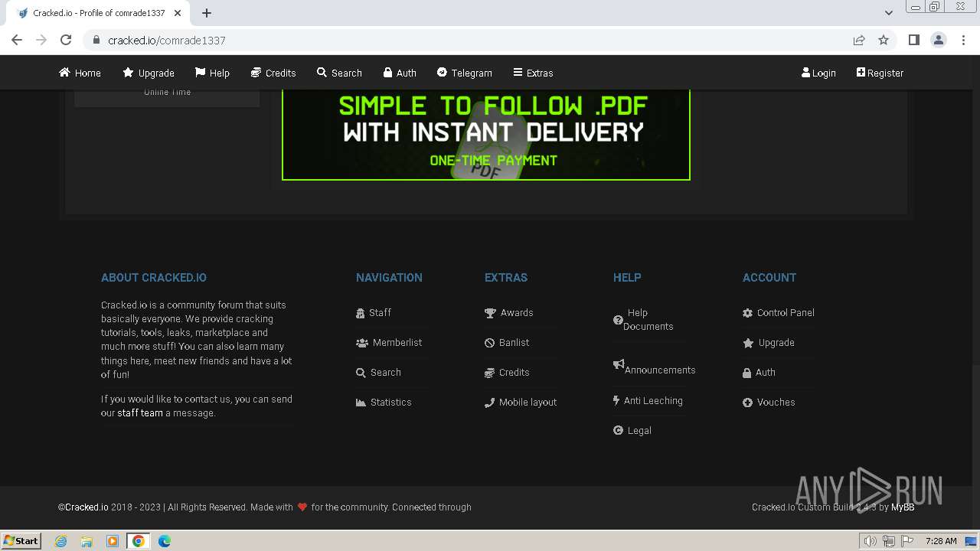The width and height of the screenshot is (980, 551).
Task: Click the Auth padlock icon in navbar
Action: coord(388,73)
